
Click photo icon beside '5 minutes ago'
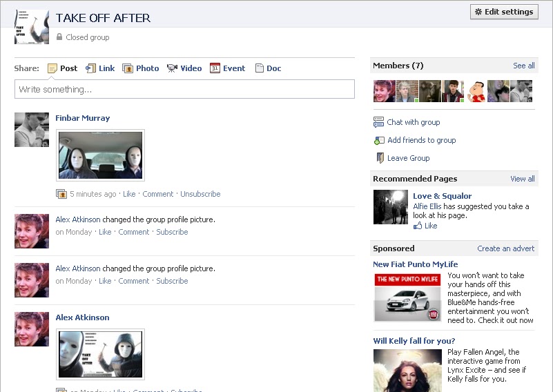(x=61, y=194)
